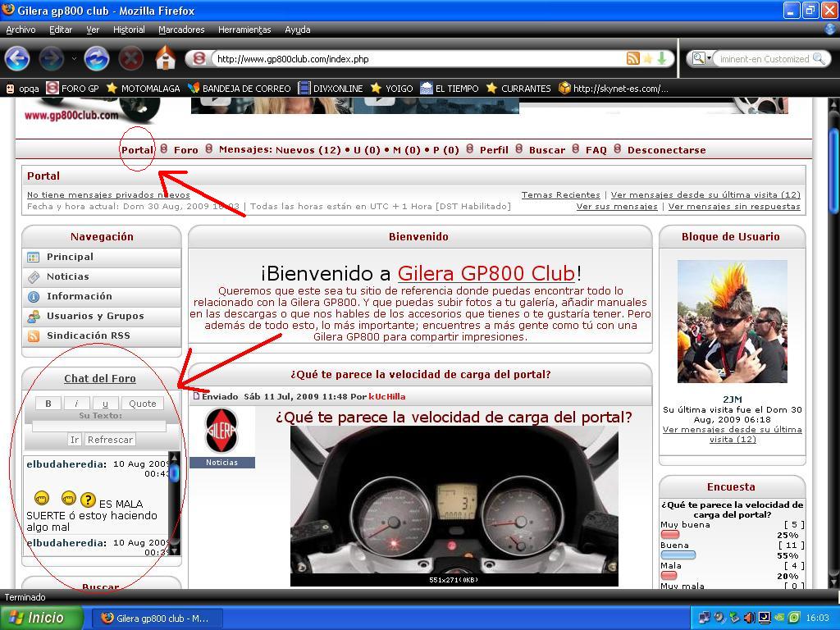Viewport: 840px width, 630px height.
Task: Open the Herramientas menu
Action: click(244, 30)
